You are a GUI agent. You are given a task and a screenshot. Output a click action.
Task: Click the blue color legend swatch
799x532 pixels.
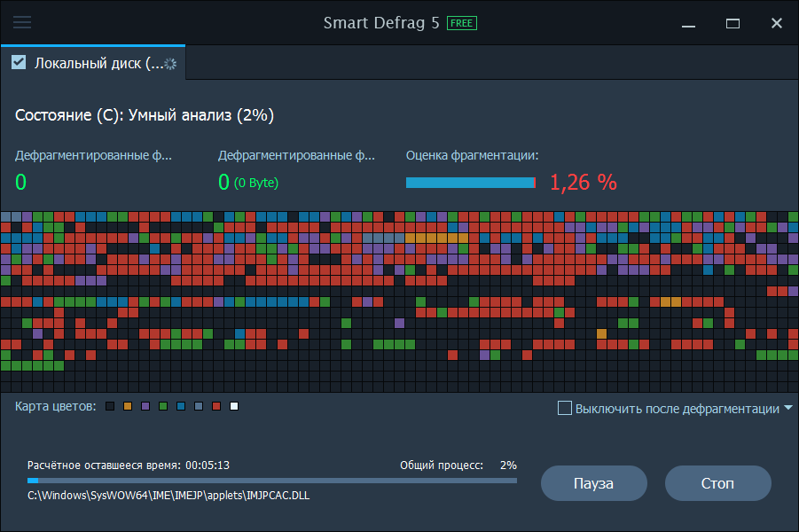(x=181, y=406)
